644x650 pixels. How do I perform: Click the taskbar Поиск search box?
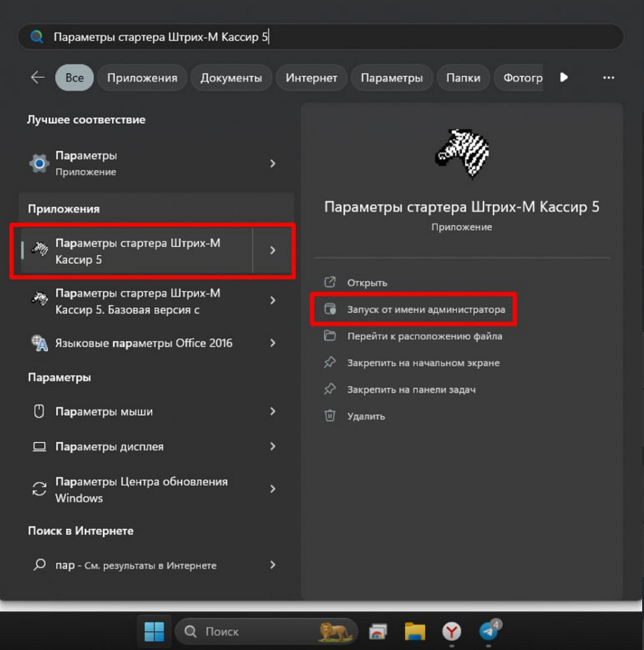pyautogui.click(x=267, y=631)
